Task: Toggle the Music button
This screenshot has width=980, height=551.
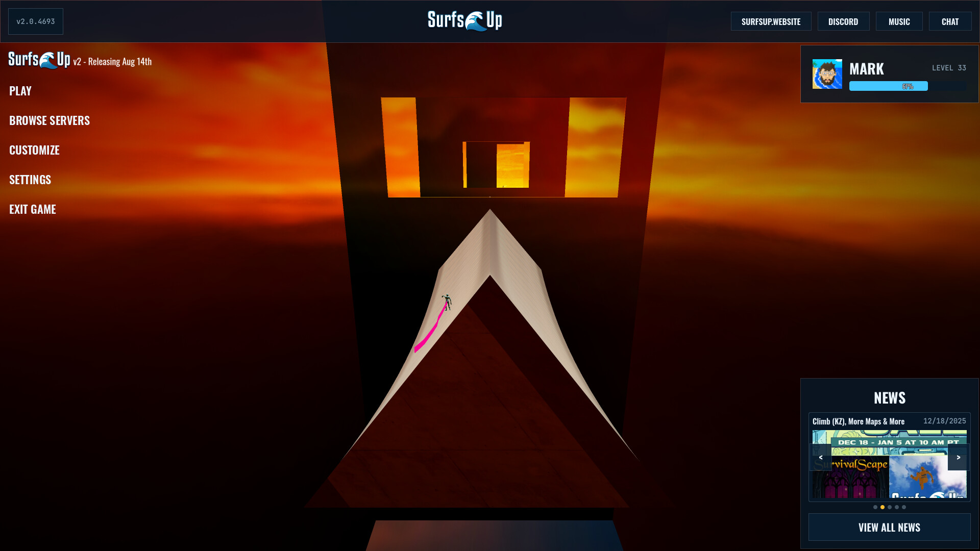Action: coord(899,21)
